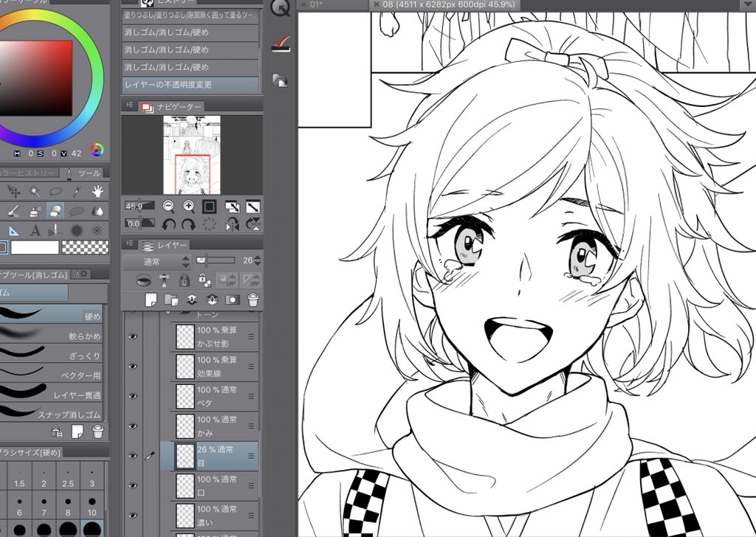This screenshot has width=756, height=537.
Task: Choose the ベクター用 eraser sub tool
Action: 51,373
